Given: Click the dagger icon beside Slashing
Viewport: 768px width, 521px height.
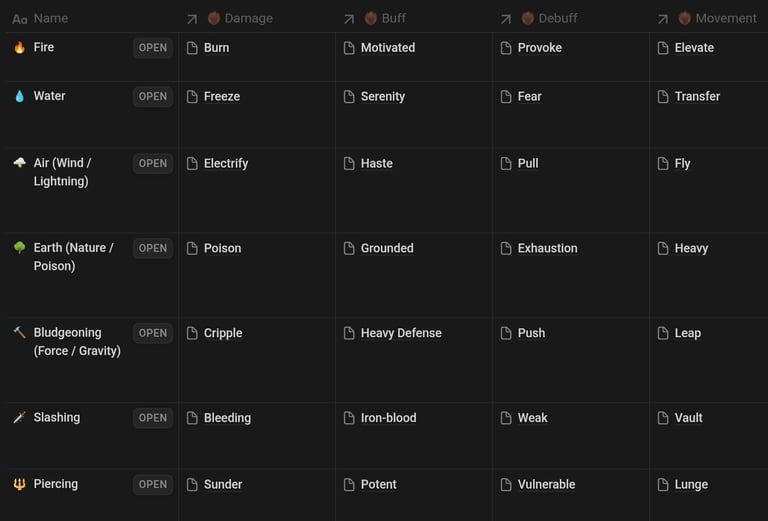Looking at the screenshot, I should point(20,417).
